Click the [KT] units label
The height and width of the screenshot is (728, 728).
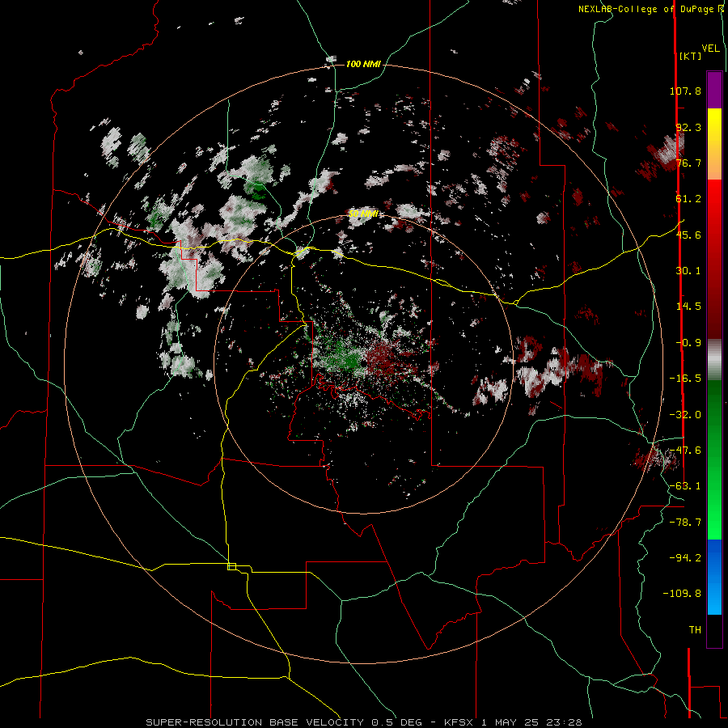[x=691, y=56]
